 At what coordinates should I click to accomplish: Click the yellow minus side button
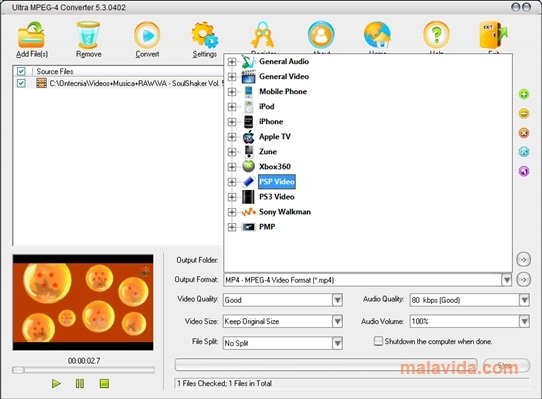[524, 113]
